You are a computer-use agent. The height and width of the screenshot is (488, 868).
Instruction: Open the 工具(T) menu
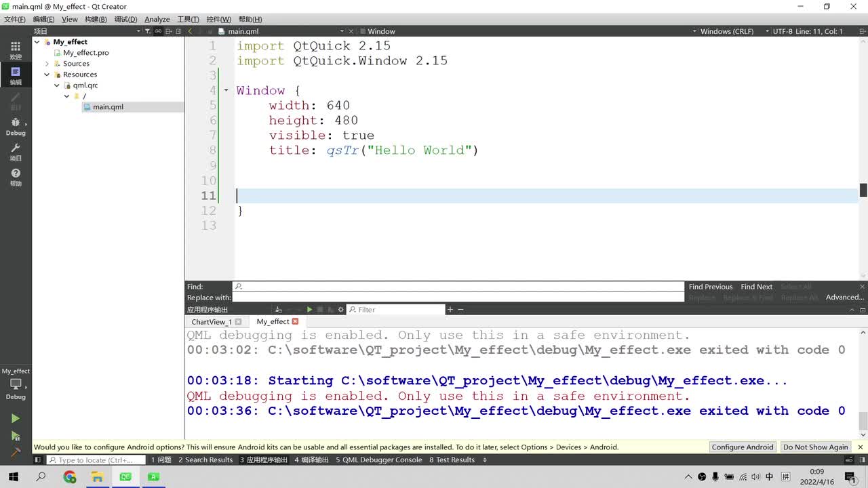[x=188, y=19]
